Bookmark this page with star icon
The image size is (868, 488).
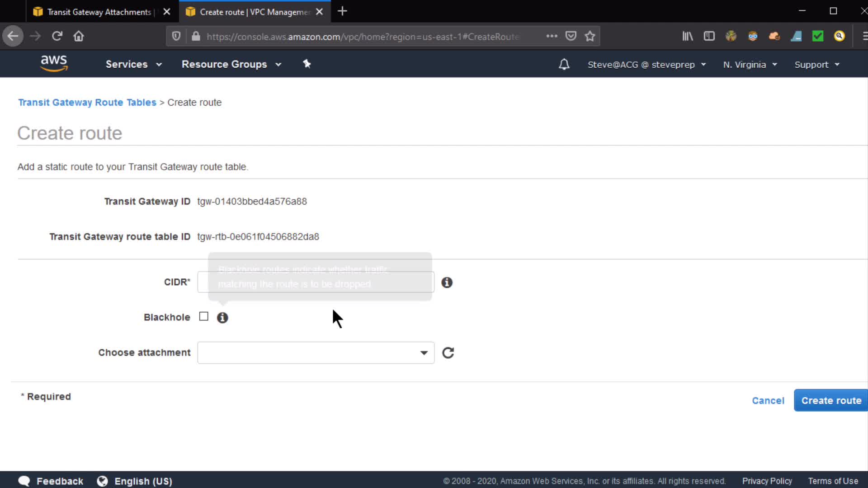click(x=590, y=36)
